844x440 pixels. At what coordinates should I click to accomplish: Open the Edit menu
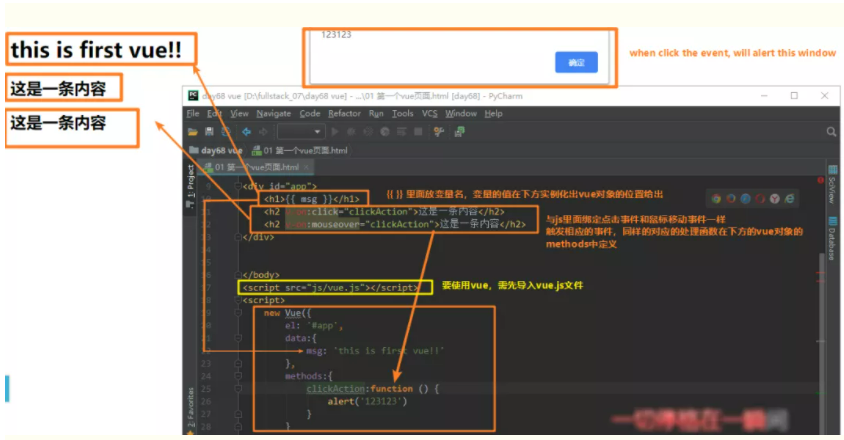(214, 114)
